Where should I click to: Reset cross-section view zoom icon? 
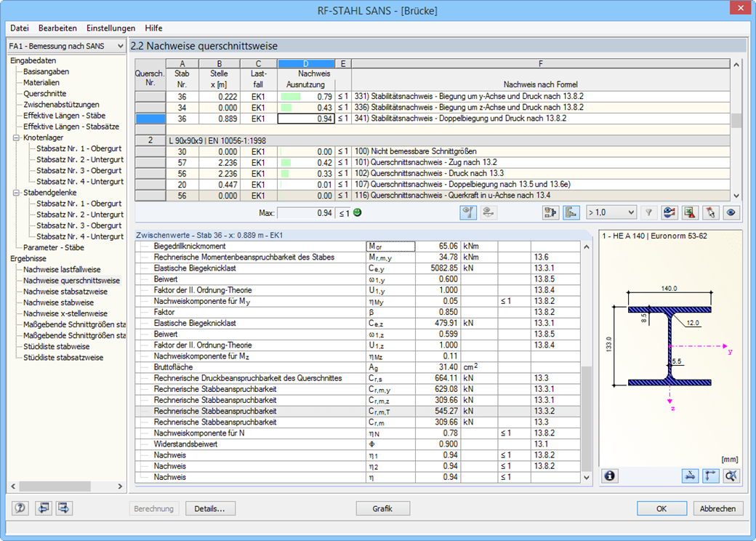pos(731,476)
